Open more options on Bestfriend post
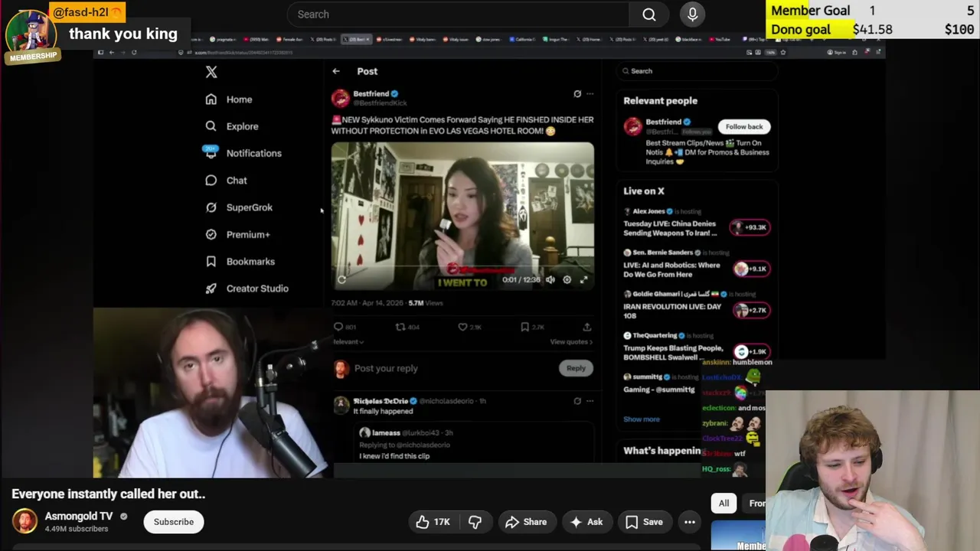Screen dimensions: 980x551 click(x=590, y=94)
